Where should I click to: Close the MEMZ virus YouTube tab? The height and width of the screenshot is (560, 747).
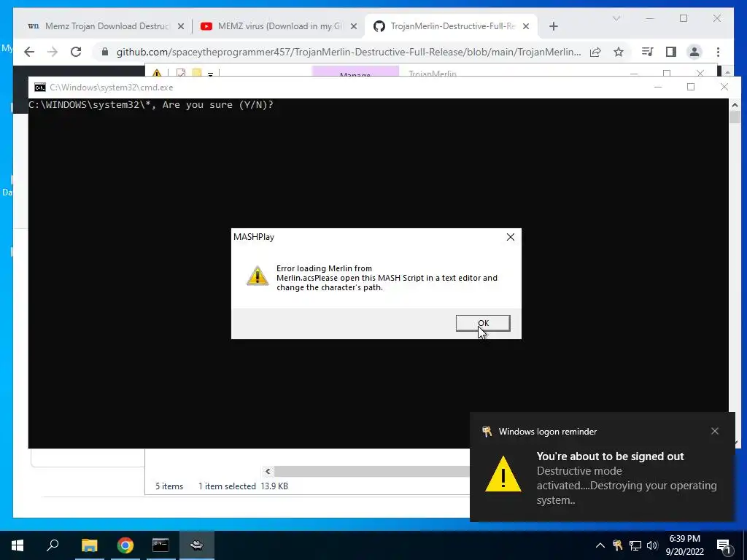coord(354,27)
